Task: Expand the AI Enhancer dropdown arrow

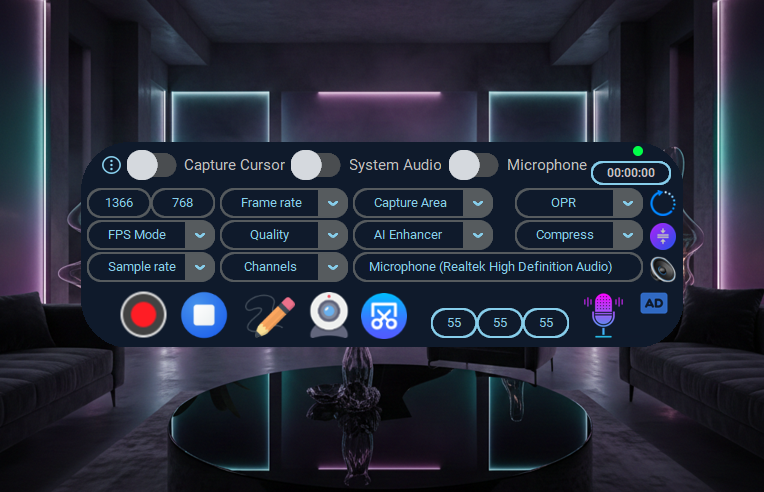Action: pos(478,235)
